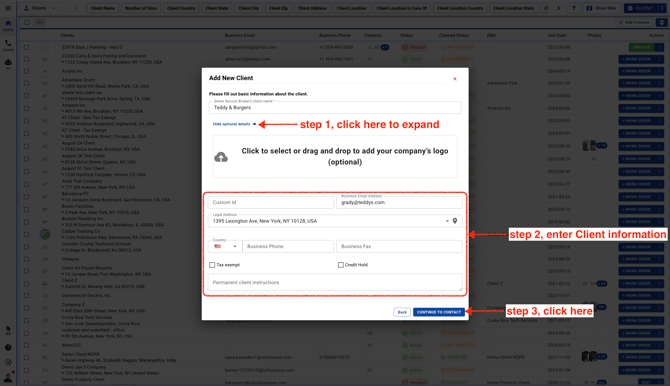Screen dimensions: 670x386
Task: Collapse Hide optional details section
Action: pos(235,124)
